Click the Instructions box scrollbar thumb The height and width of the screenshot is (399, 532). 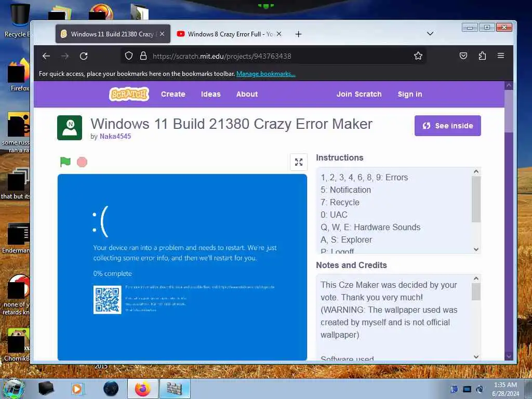point(476,199)
